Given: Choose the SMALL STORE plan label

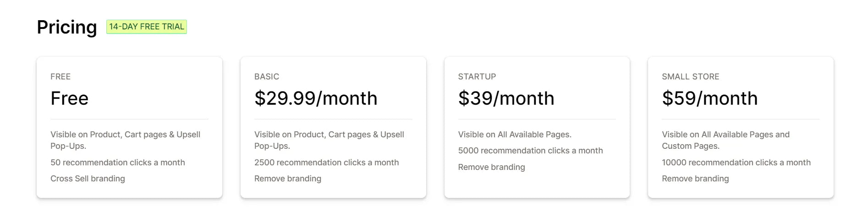Looking at the screenshot, I should pyautogui.click(x=691, y=77).
